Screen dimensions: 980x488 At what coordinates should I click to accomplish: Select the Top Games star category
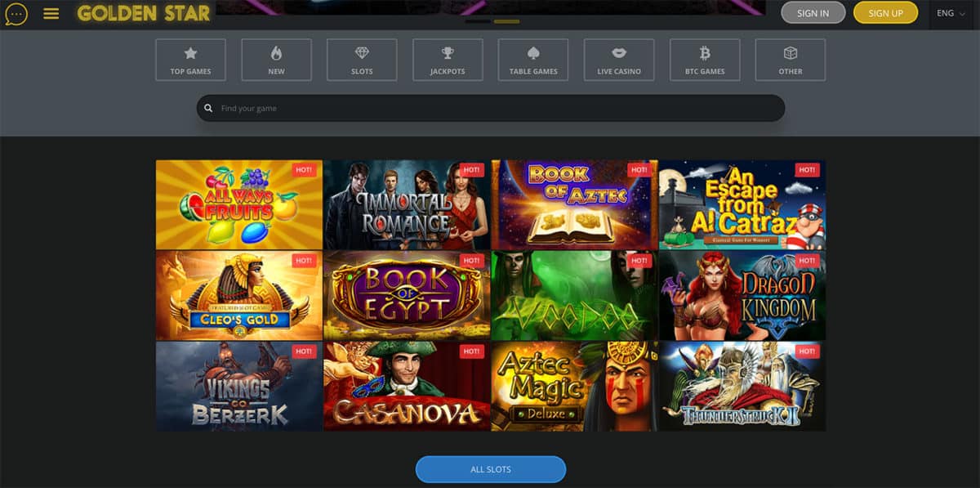[190, 60]
